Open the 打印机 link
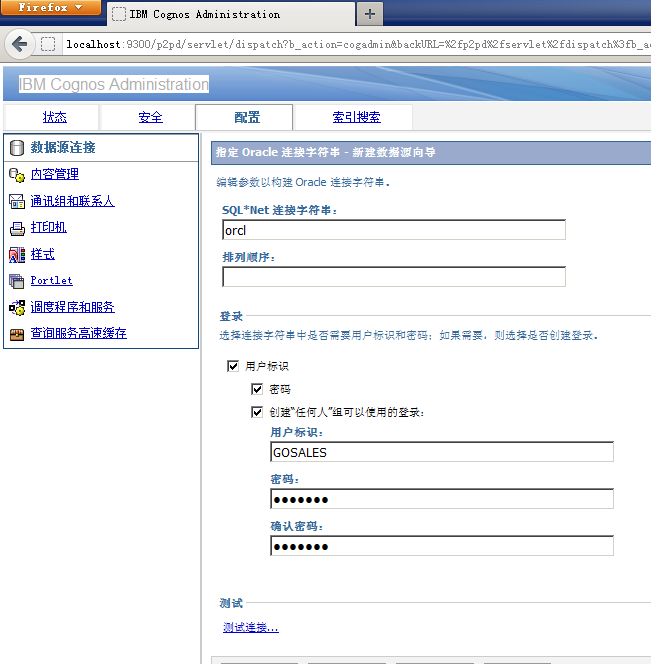Viewport: 651px width, 664px height. [x=49, y=227]
